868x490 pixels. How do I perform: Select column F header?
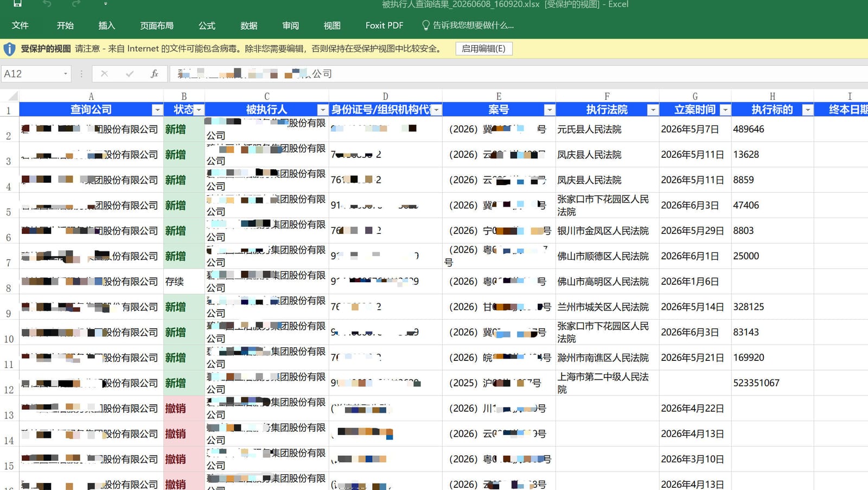coord(607,96)
